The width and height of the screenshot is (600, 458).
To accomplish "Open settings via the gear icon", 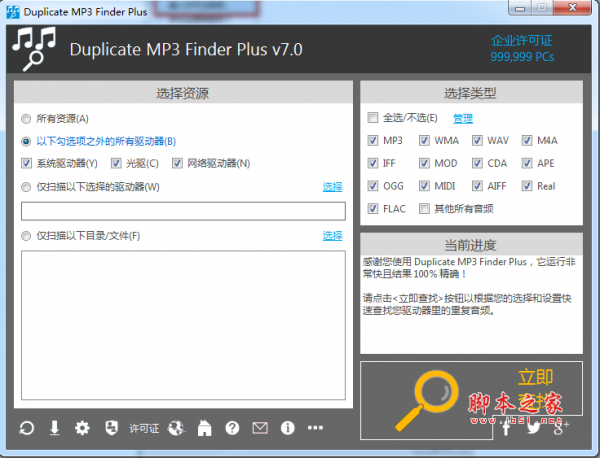I will (x=82, y=428).
